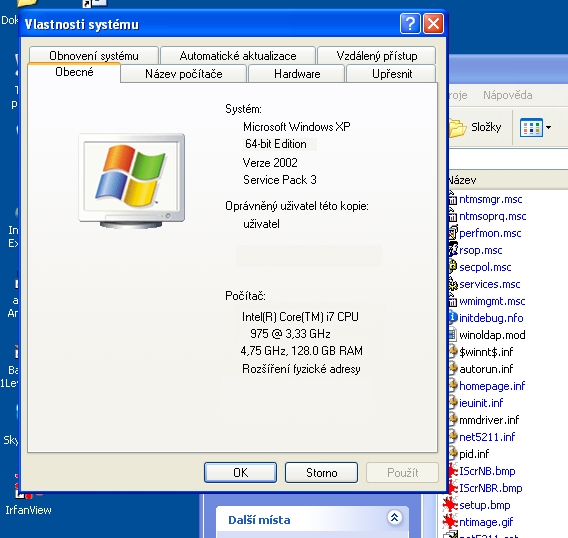The width and height of the screenshot is (568, 538).
Task: Click the icon of winoldap.mod
Action: coord(453,334)
